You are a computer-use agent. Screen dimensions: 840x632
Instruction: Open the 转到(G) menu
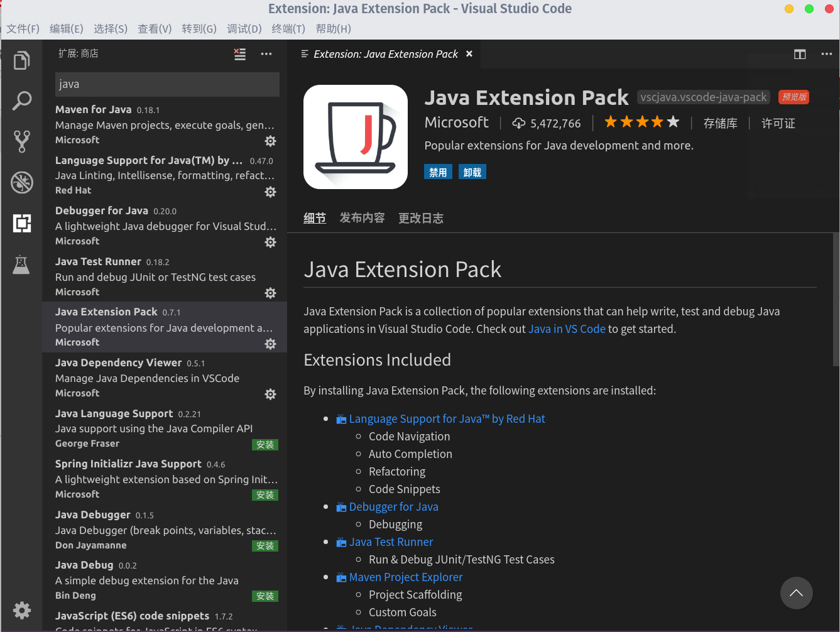[199, 29]
